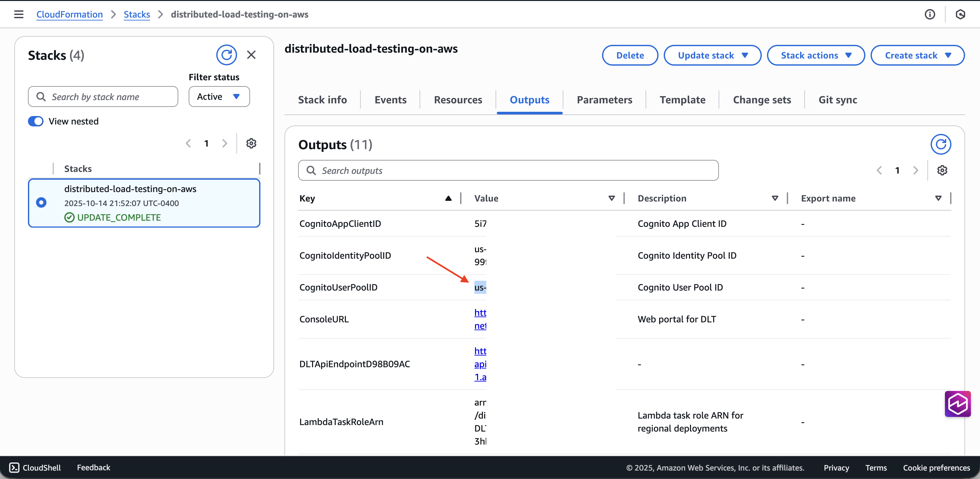
Task: Open the navigation side menu
Action: click(19, 14)
